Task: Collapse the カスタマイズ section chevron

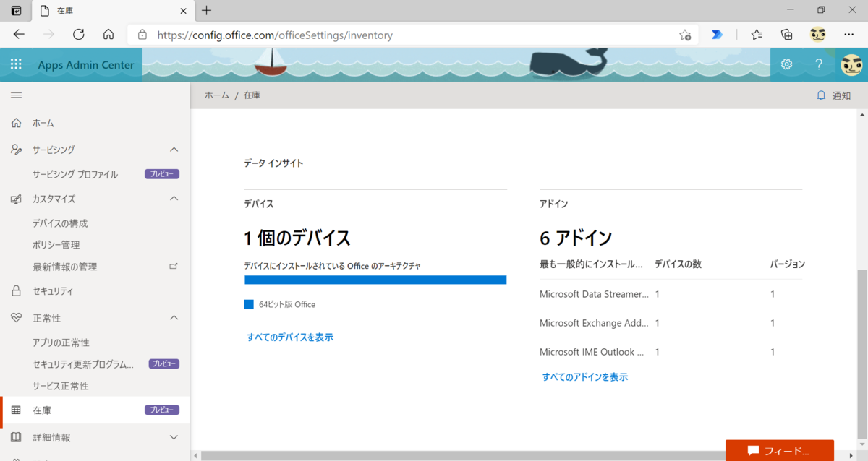Action: click(x=174, y=199)
